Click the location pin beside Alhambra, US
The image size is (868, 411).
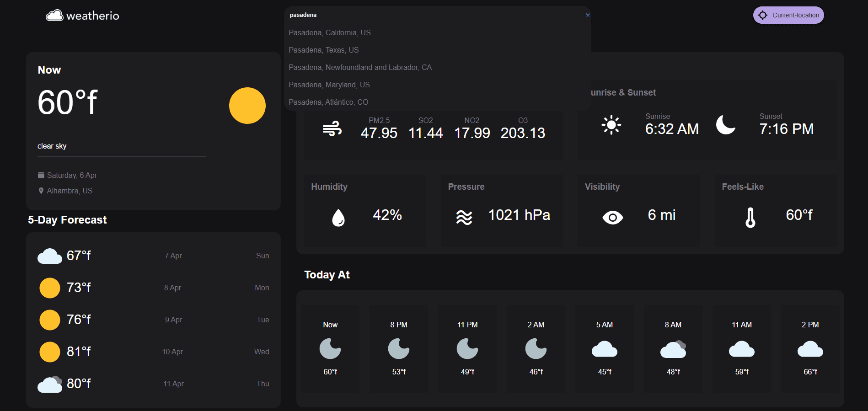click(x=41, y=191)
